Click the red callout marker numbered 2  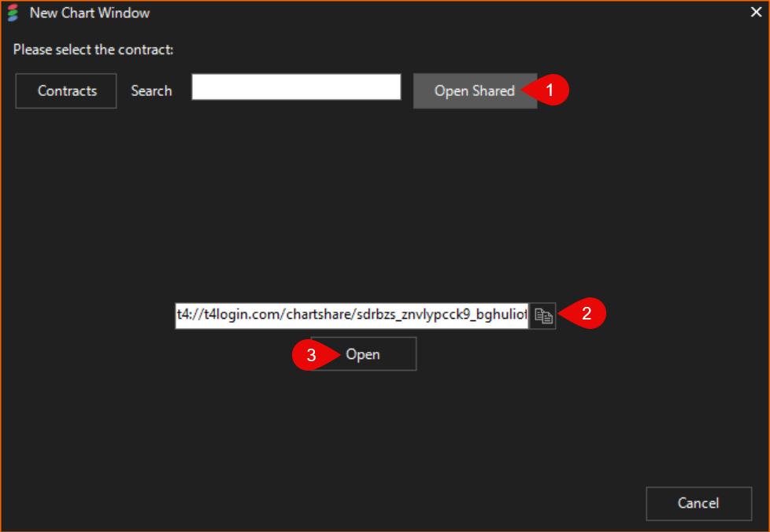(x=586, y=314)
